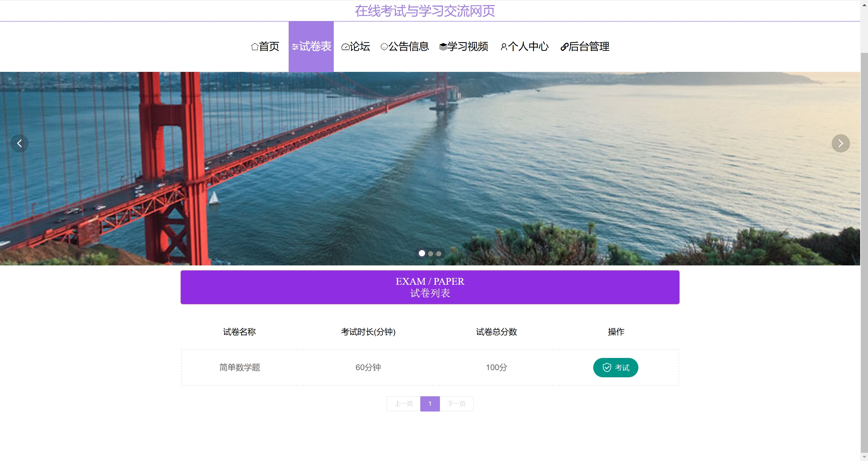Click the EXAM / PAPER 试卷列表 banner
Image resolution: width=868 pixels, height=461 pixels.
pos(430,287)
